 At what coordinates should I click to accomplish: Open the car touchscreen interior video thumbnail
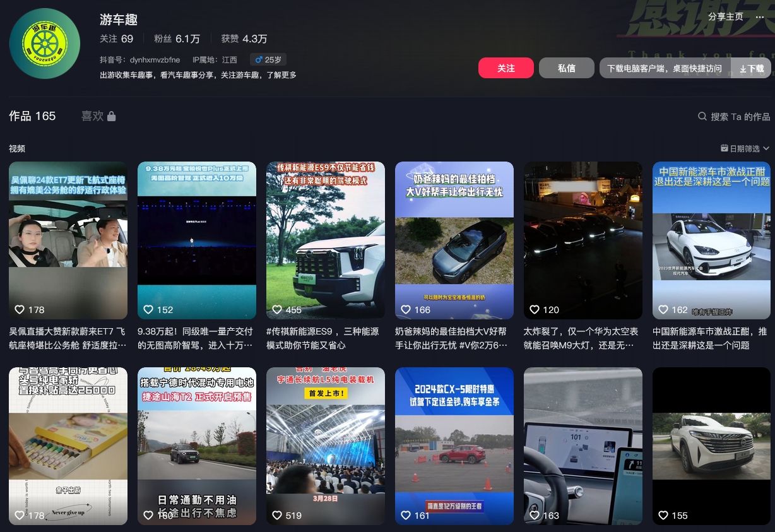[583, 446]
